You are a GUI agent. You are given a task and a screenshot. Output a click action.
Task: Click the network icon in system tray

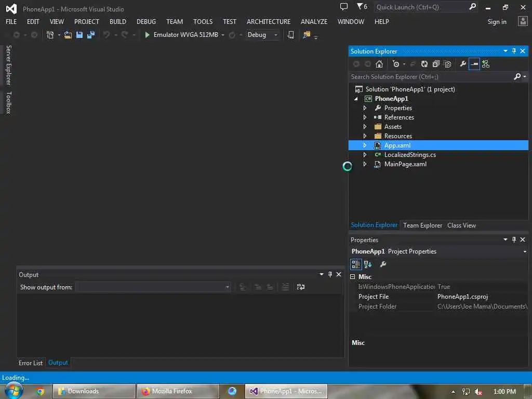tap(466, 392)
